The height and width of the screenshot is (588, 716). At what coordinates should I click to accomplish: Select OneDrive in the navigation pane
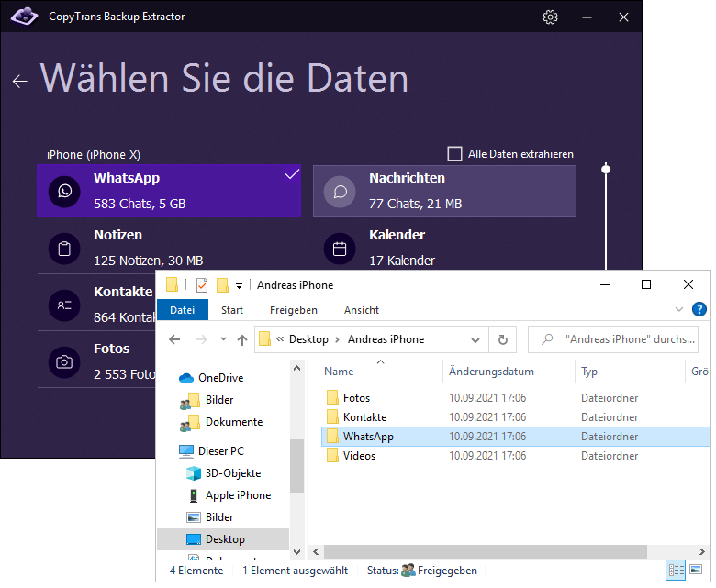pyautogui.click(x=211, y=378)
